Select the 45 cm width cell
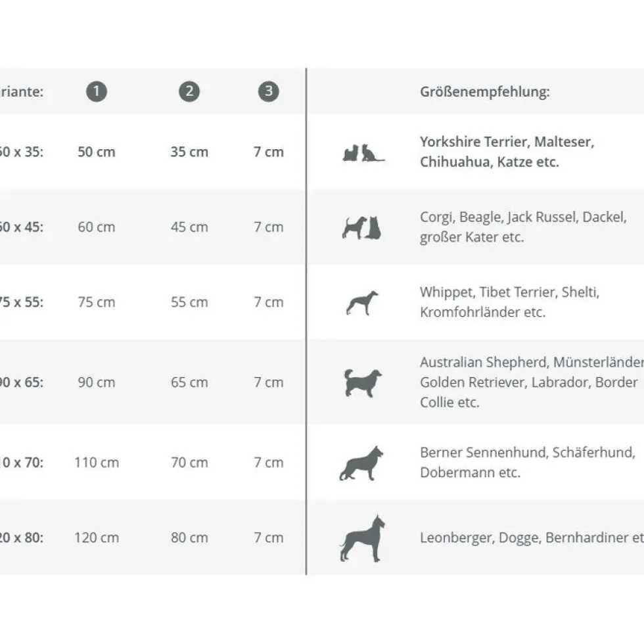The width and height of the screenshot is (644, 644). [189, 227]
